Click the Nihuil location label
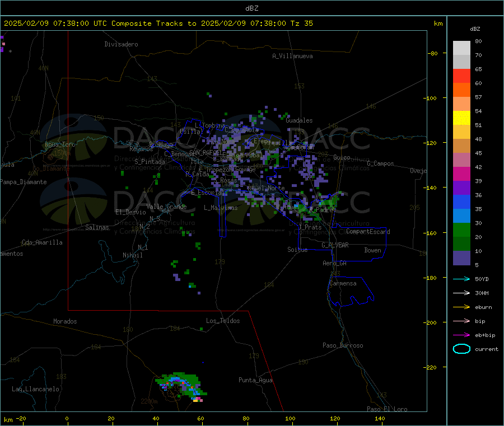 (132, 255)
